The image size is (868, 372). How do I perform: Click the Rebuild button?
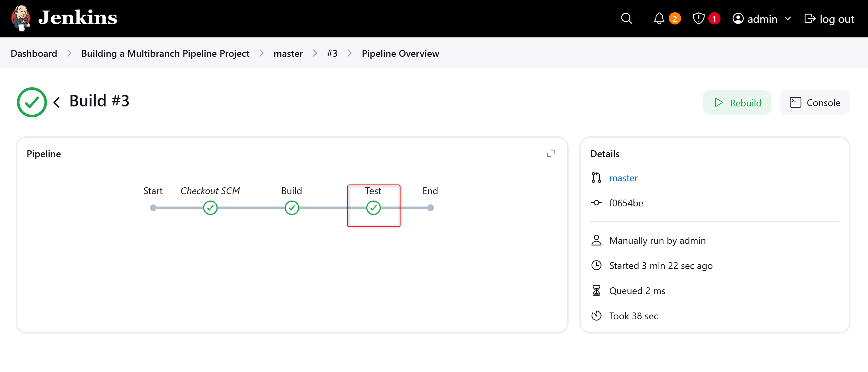(x=737, y=102)
